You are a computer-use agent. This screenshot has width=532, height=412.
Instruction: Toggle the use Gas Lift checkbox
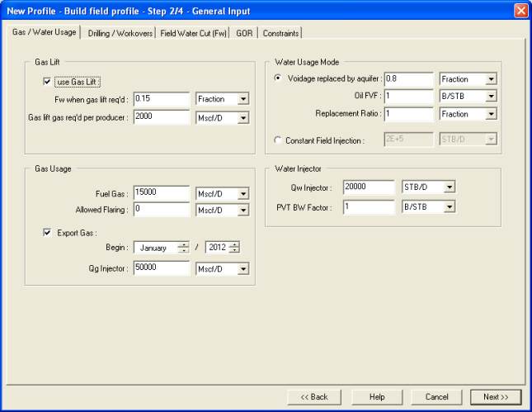point(48,82)
